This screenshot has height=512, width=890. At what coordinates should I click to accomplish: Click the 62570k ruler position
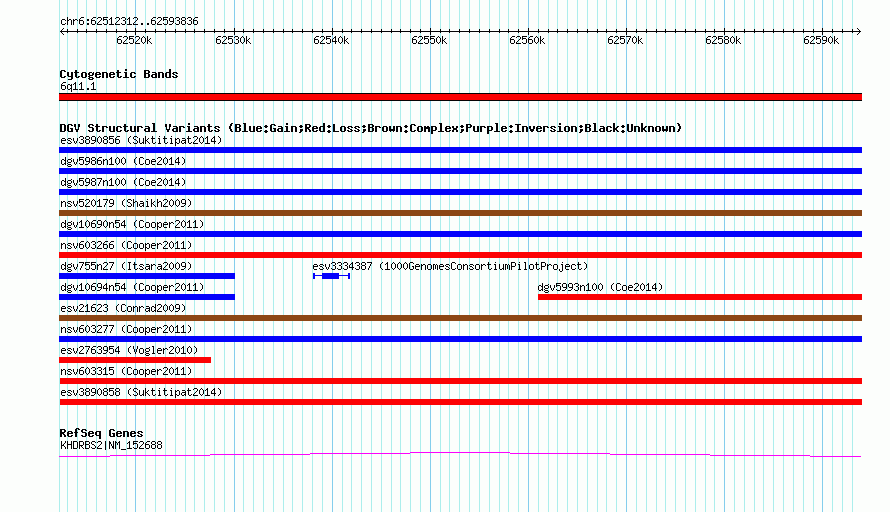pos(625,40)
